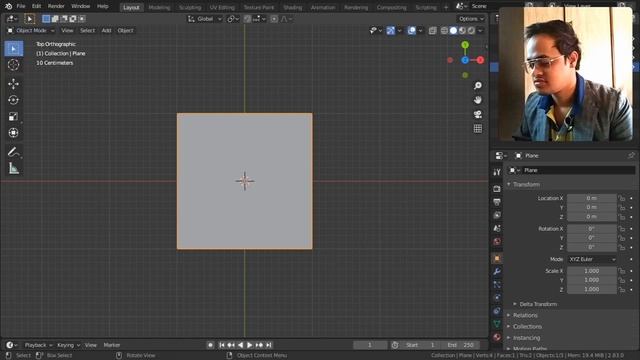Toggle proportional editing button
Image resolution: width=640 pixels, height=360 pixels.
pyautogui.click(x=274, y=19)
